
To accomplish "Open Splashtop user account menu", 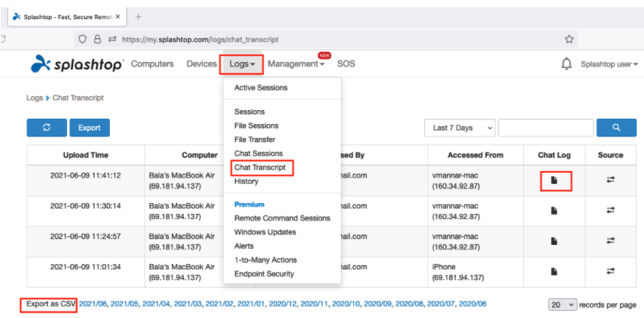I will point(609,64).
